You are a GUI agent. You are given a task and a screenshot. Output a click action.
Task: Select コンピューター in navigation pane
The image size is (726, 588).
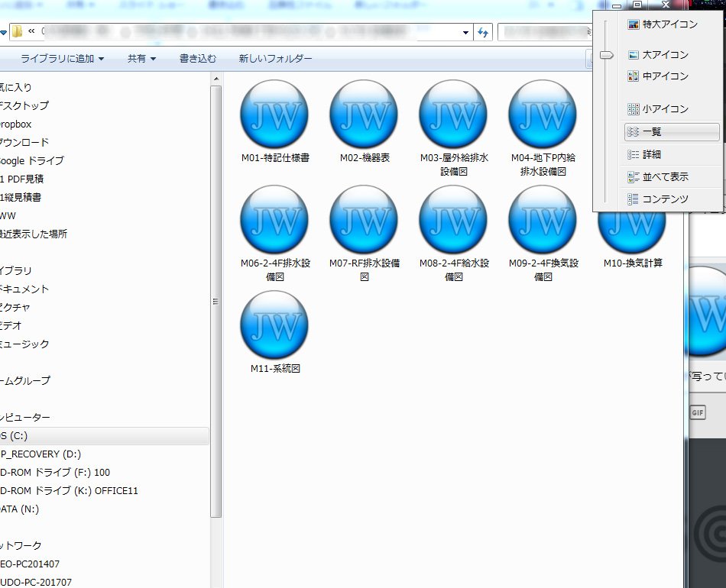(x=25, y=417)
